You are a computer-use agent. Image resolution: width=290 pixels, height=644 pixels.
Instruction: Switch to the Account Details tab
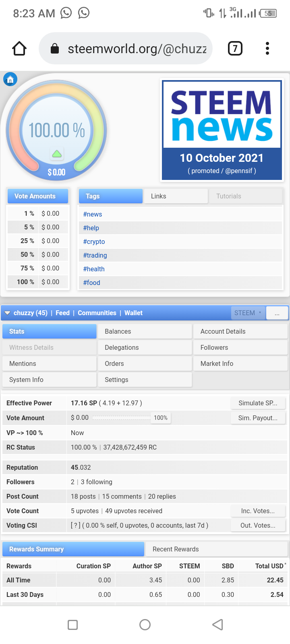click(240, 331)
